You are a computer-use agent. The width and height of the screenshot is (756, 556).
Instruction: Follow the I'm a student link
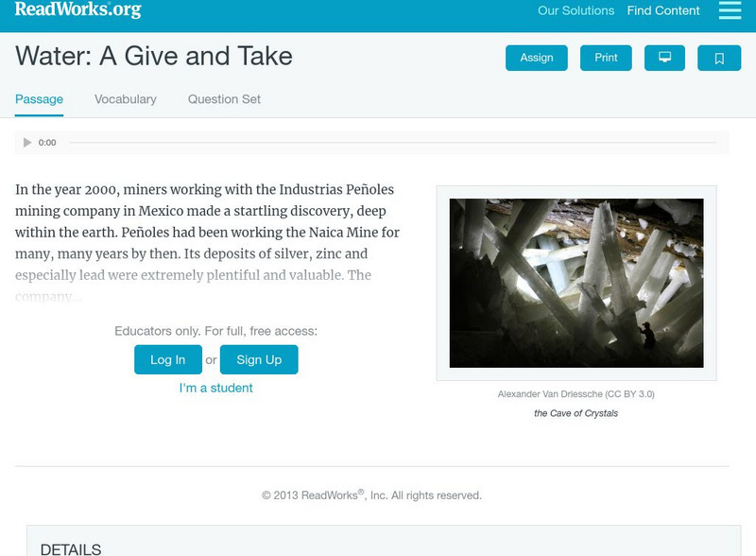click(216, 388)
